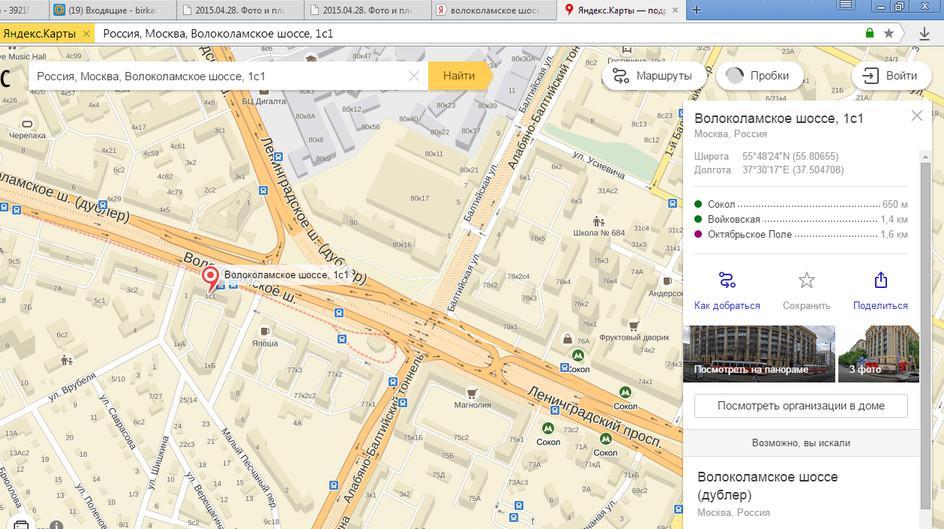Click the lock icon near house 76А
The width and height of the screenshot is (944, 529).
pyautogui.click(x=567, y=339)
